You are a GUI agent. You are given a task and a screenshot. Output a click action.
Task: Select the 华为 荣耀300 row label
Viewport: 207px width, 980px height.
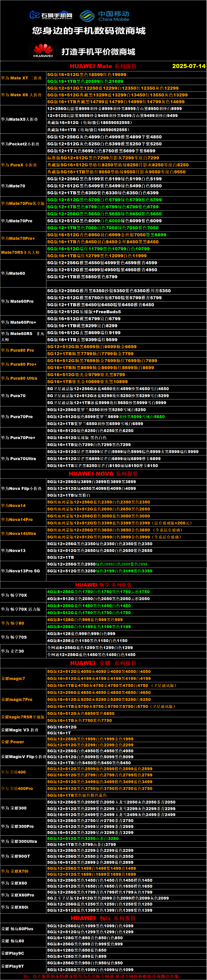14,808
